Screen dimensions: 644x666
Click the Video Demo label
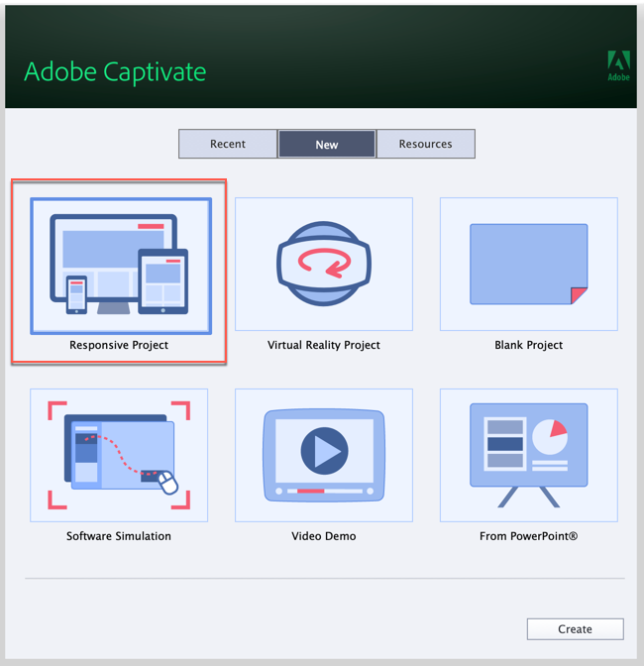coord(324,536)
